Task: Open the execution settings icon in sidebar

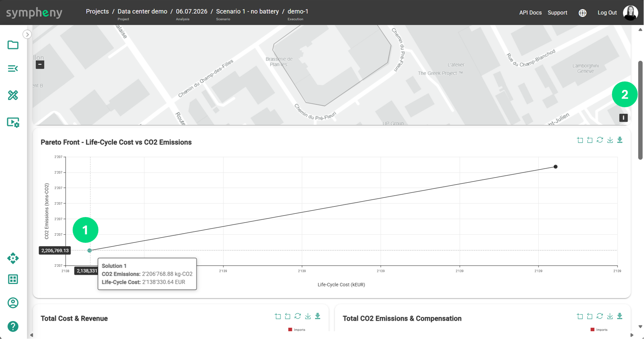Action: (x=13, y=122)
